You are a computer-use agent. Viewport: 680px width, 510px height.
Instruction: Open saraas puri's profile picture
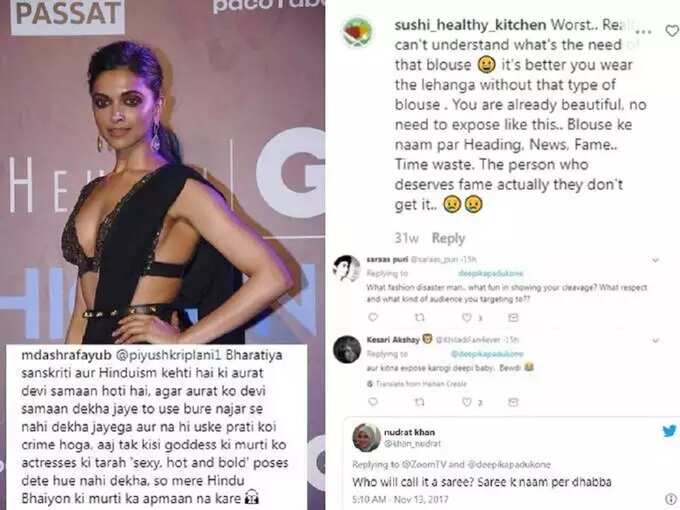[x=347, y=269]
